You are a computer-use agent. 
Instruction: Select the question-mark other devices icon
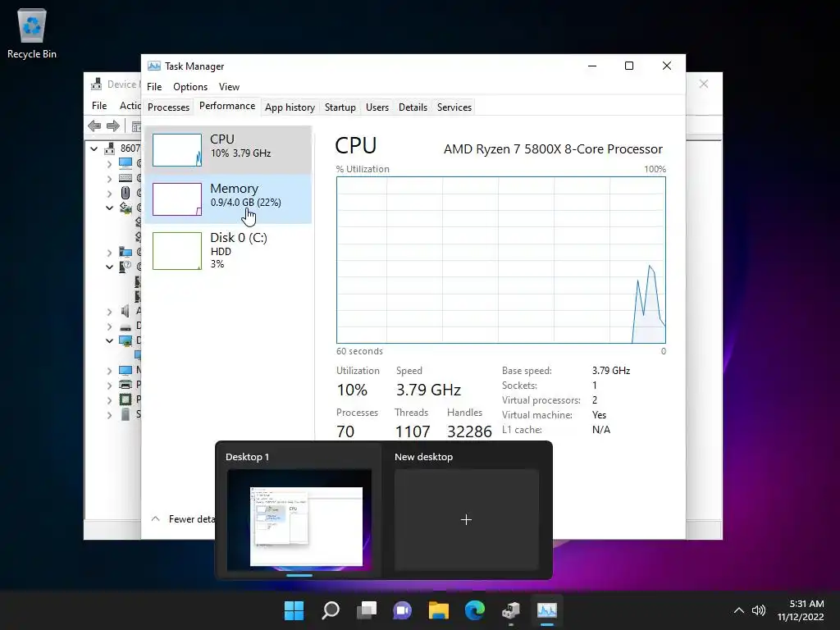126,267
